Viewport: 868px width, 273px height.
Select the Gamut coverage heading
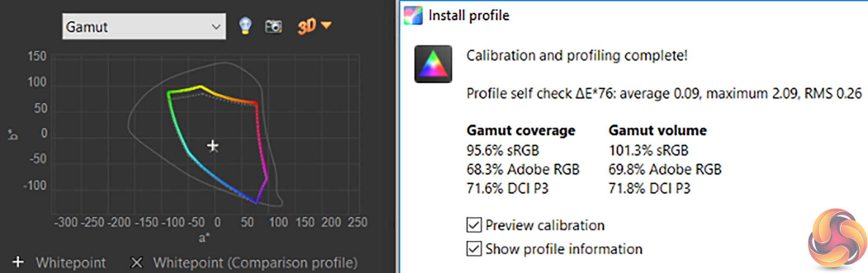[521, 130]
